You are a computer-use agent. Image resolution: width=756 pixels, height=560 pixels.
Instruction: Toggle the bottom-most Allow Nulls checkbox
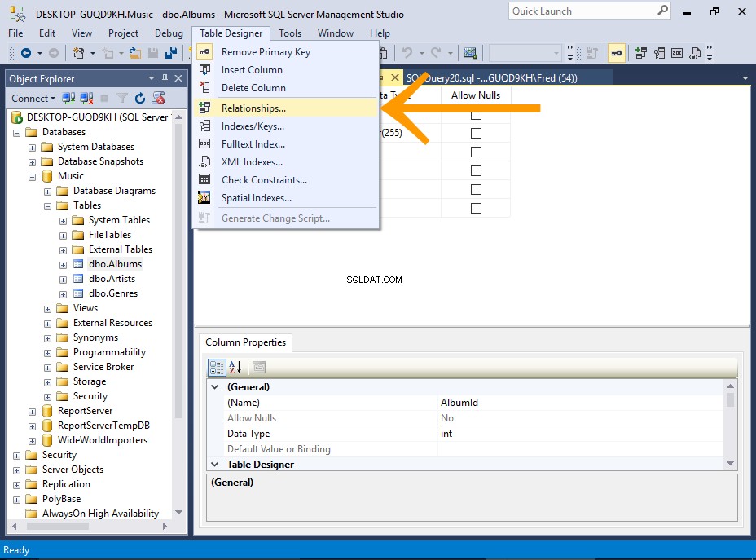(476, 209)
